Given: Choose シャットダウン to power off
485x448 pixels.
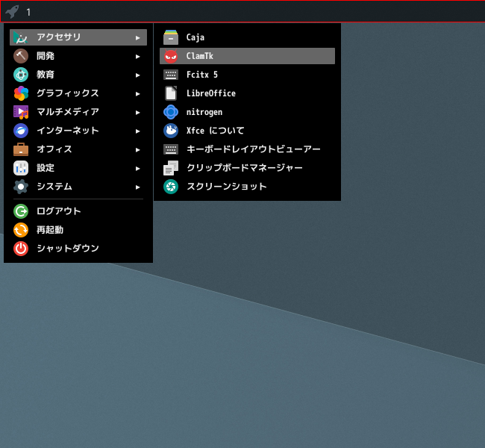Looking at the screenshot, I should pyautogui.click(x=78, y=249).
